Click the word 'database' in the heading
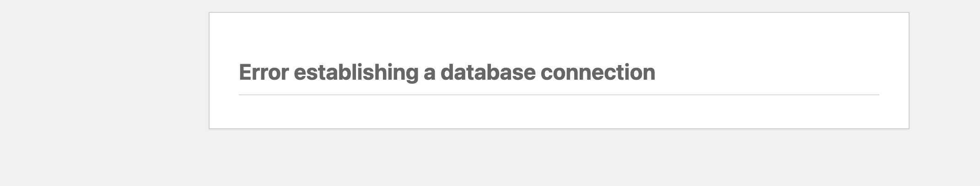The height and width of the screenshot is (186, 980). (488, 72)
